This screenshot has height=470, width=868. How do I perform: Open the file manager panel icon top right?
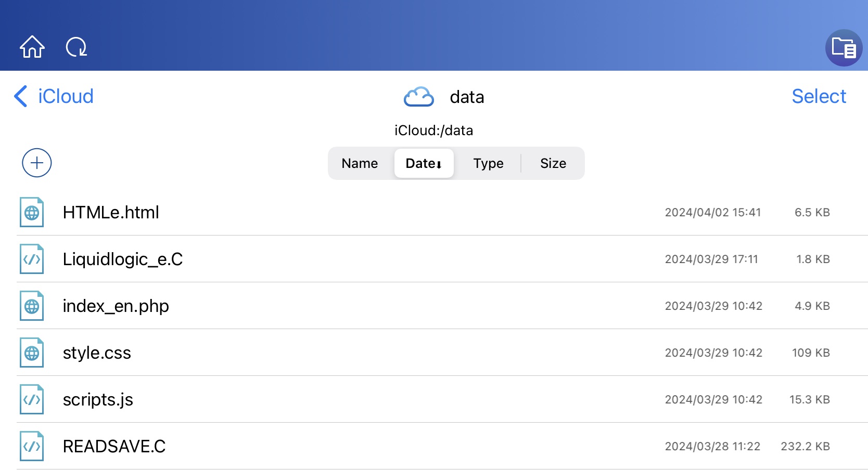click(844, 48)
